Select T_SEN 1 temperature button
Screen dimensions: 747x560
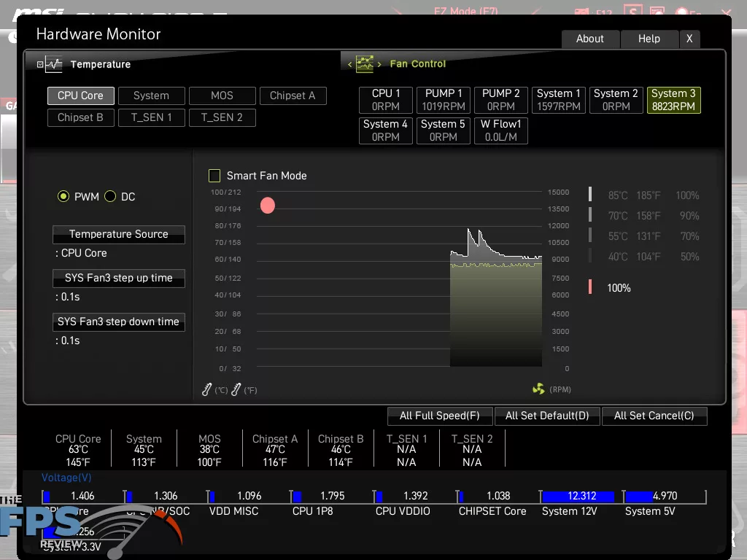pos(152,117)
